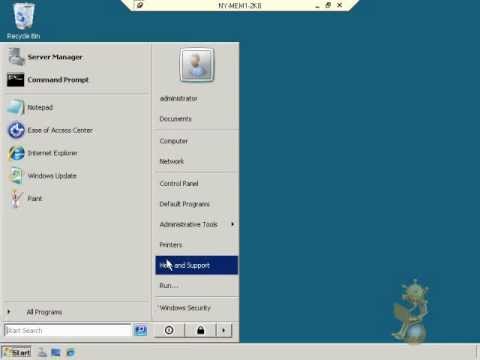
Task: Open Control Panel
Action: coord(197,184)
